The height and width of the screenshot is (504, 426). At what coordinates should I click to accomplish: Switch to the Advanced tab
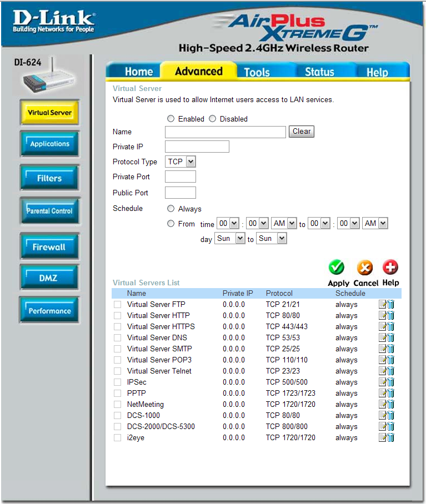[x=199, y=70]
